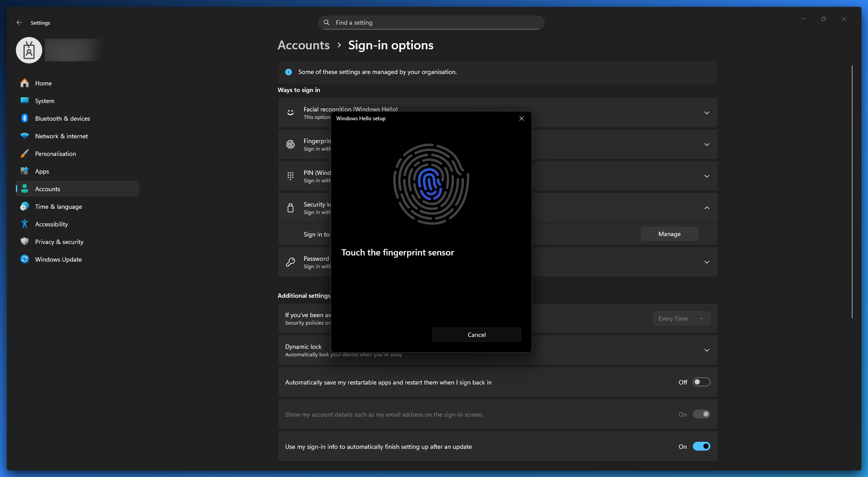Click the Bluetooth & devices icon

point(25,118)
